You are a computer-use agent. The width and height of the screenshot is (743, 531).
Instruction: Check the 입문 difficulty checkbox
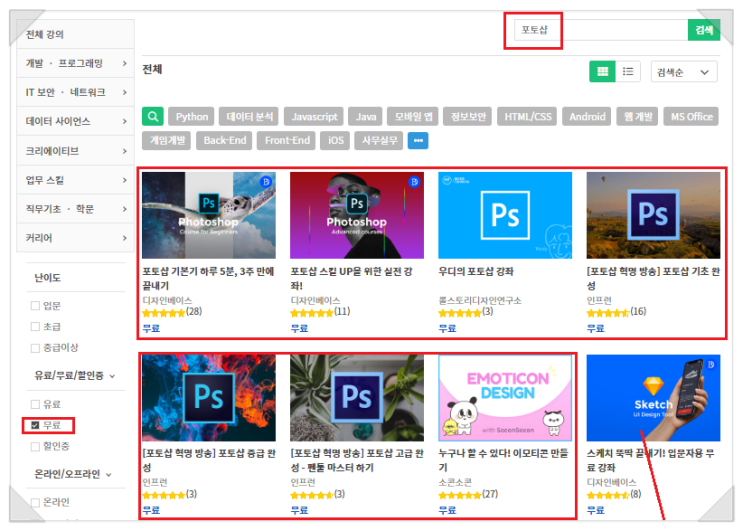[35, 306]
